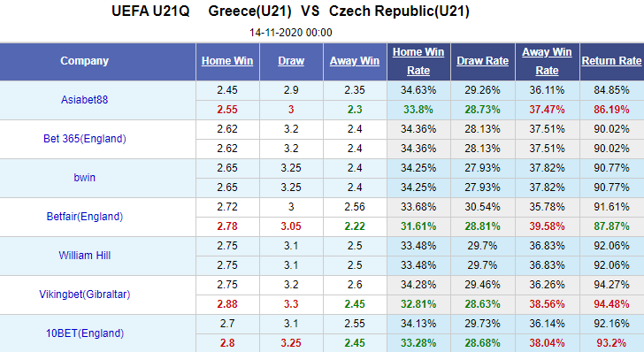Sort by Draw column header
Image resolution: width=644 pixels, height=352 pixels.
click(x=291, y=61)
